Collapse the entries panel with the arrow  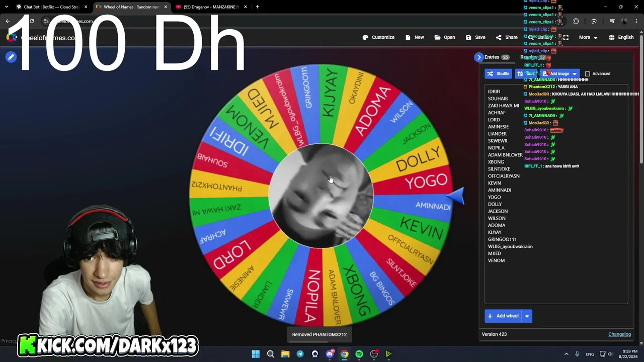click(x=479, y=57)
